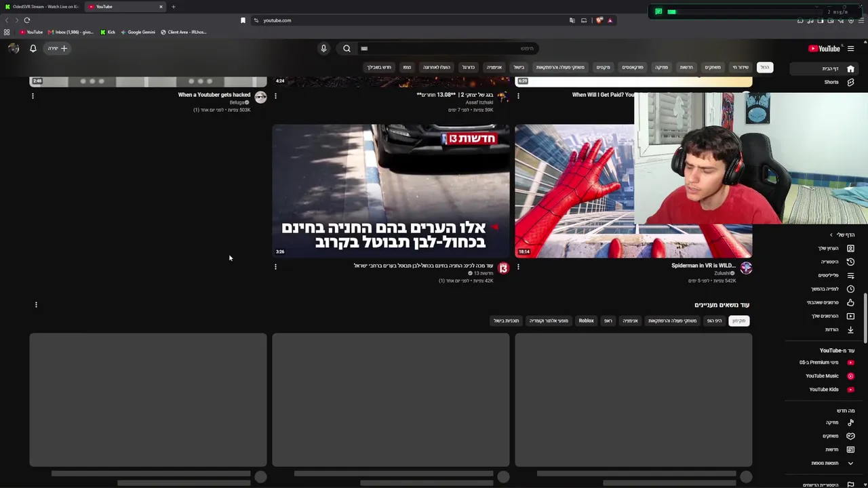868x488 pixels.
Task: Select top 'משחקי פעולה והרפתקאות' chip
Action: pos(560,67)
